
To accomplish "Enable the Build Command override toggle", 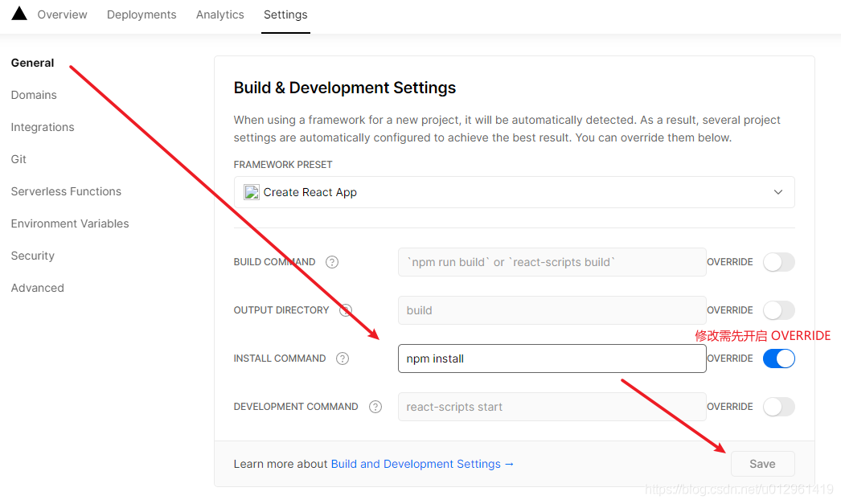I will (x=779, y=262).
